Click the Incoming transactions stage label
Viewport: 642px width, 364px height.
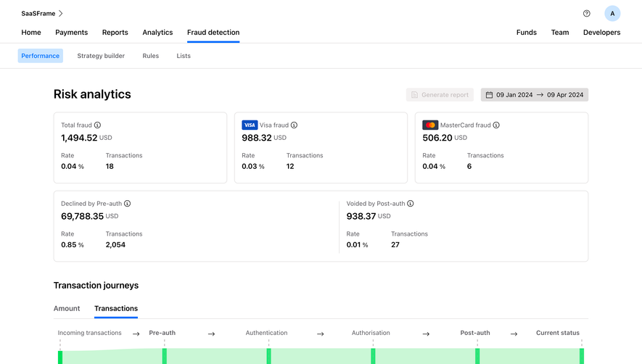coord(90,333)
